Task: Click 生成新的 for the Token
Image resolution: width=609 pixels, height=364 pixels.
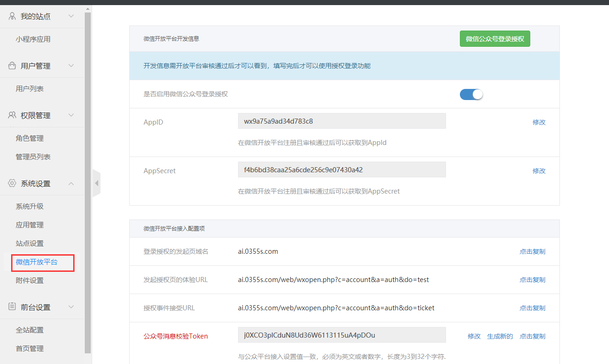Action: pyautogui.click(x=500, y=336)
